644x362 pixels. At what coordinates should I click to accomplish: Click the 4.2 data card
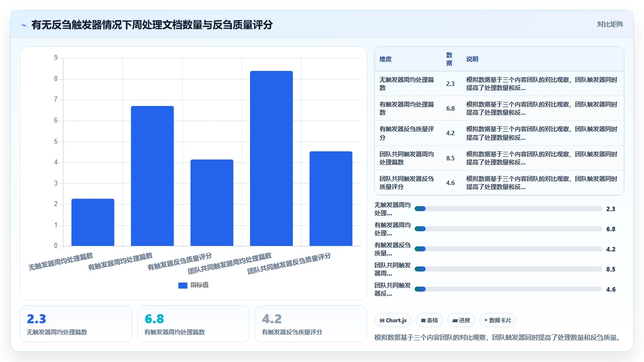311,324
